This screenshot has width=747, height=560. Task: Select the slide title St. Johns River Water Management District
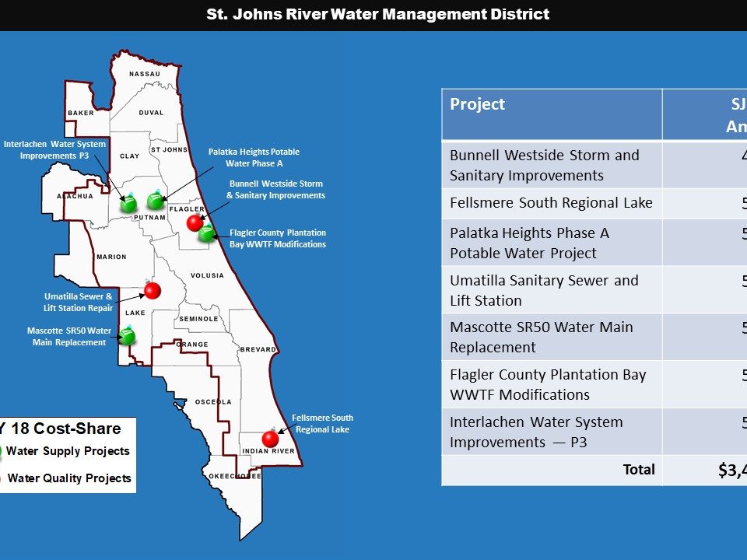pos(378,14)
